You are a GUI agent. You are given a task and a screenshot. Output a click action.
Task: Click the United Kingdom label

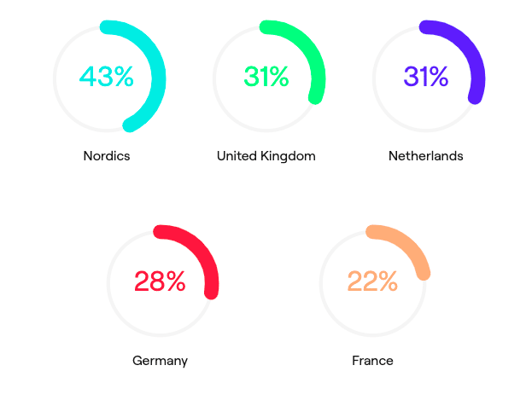pyautogui.click(x=266, y=156)
